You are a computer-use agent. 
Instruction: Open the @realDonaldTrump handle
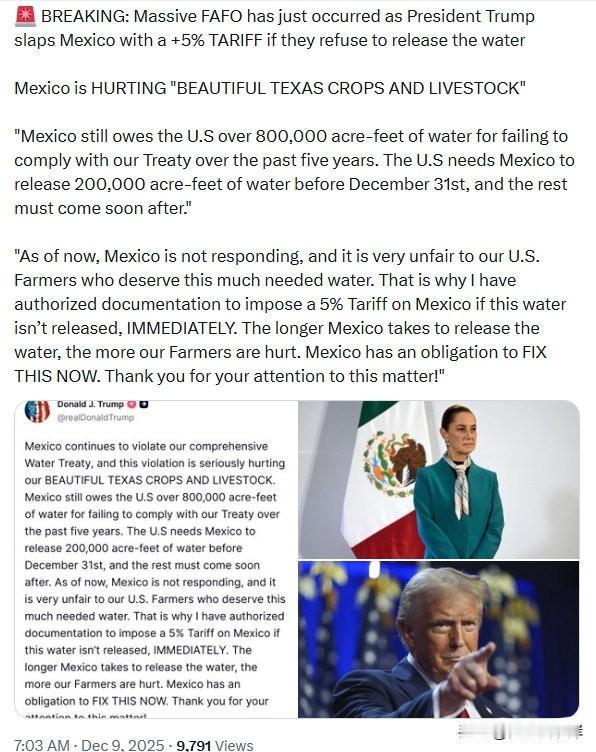point(95,417)
